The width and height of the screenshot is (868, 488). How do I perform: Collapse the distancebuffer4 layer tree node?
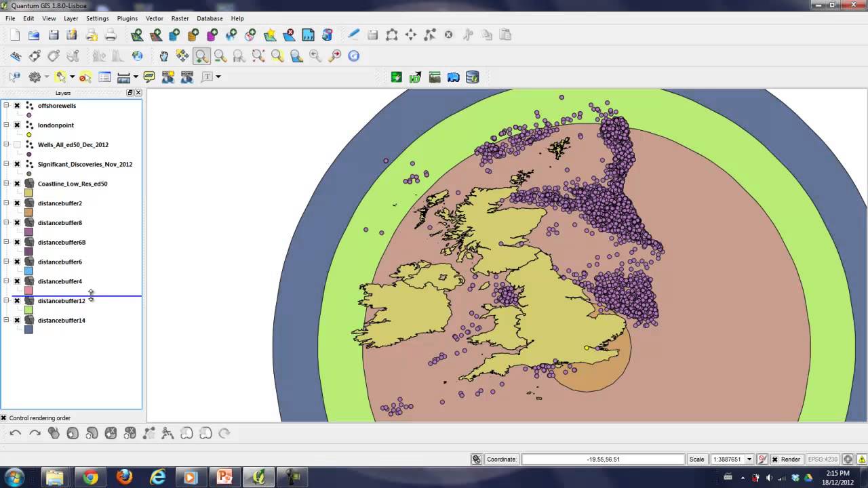pyautogui.click(x=6, y=281)
